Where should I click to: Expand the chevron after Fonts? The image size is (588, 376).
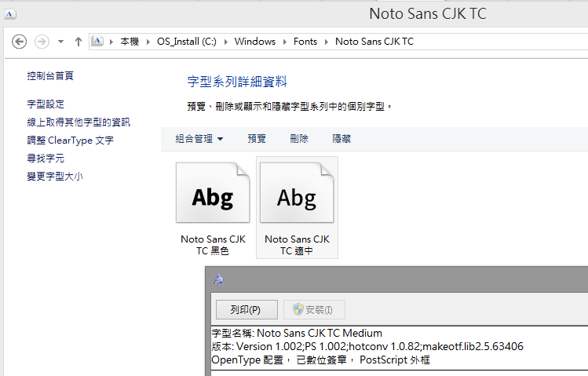click(x=327, y=42)
